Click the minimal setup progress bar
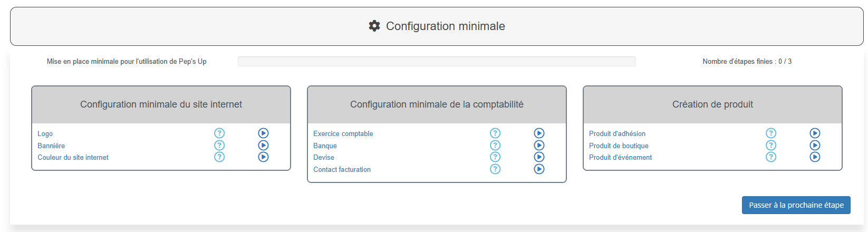868x232 pixels. pos(437,62)
